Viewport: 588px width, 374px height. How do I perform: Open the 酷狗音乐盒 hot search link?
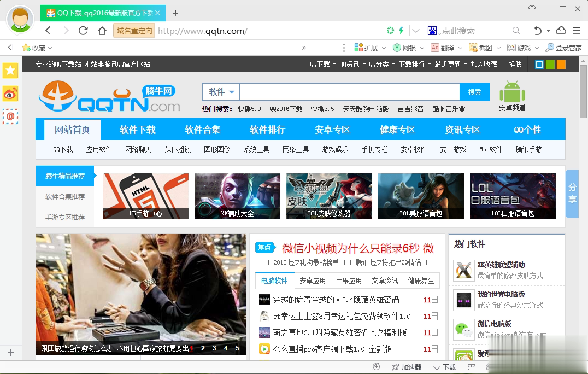tap(449, 109)
